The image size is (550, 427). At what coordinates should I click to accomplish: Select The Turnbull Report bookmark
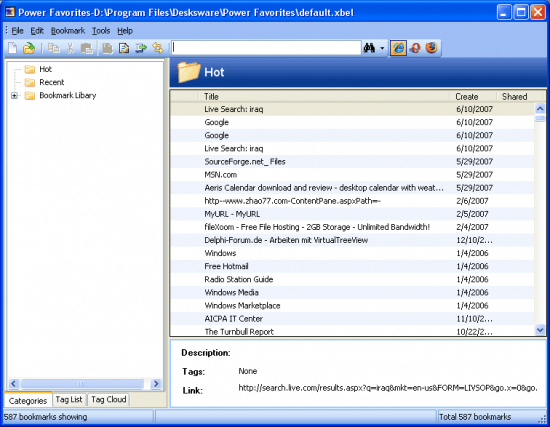[x=353, y=331]
